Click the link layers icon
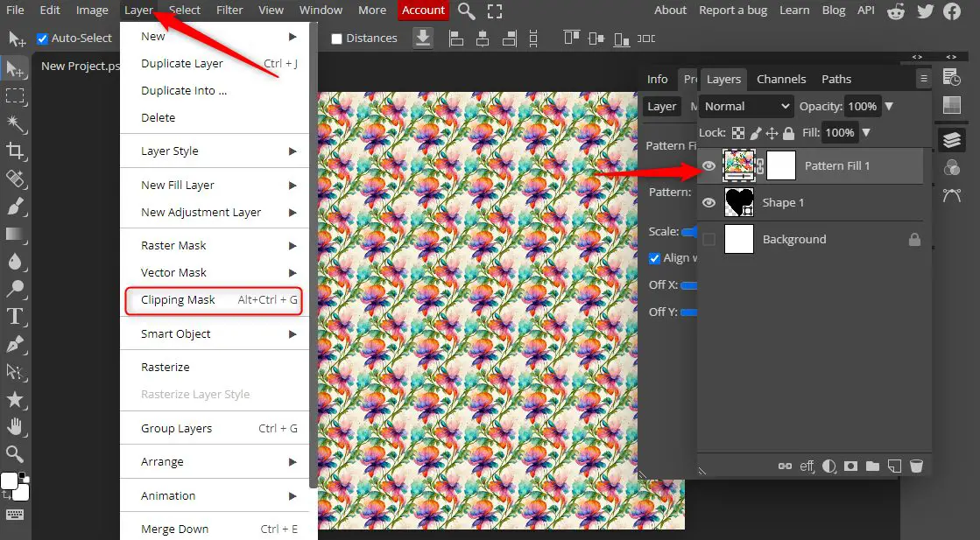This screenshot has height=540, width=980. coord(786,466)
